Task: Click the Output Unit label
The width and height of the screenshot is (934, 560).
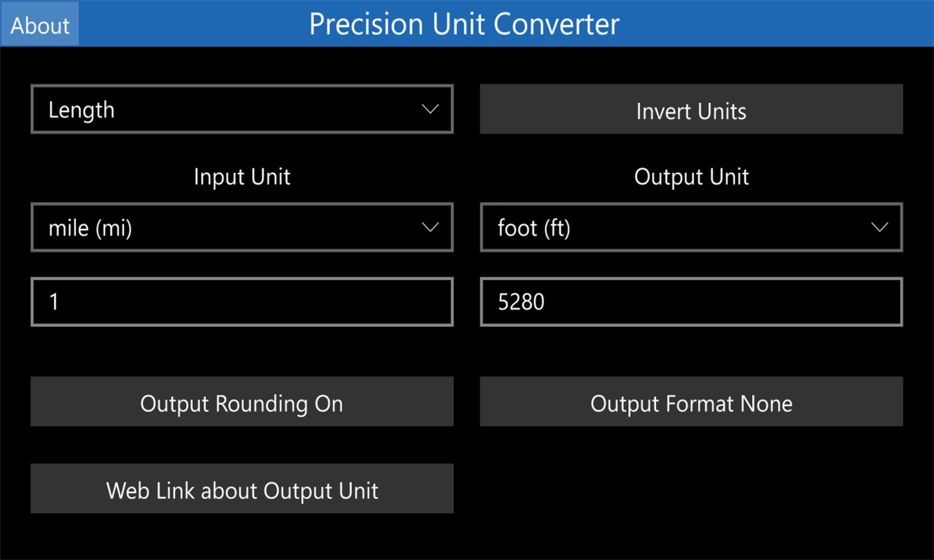Action: click(691, 177)
